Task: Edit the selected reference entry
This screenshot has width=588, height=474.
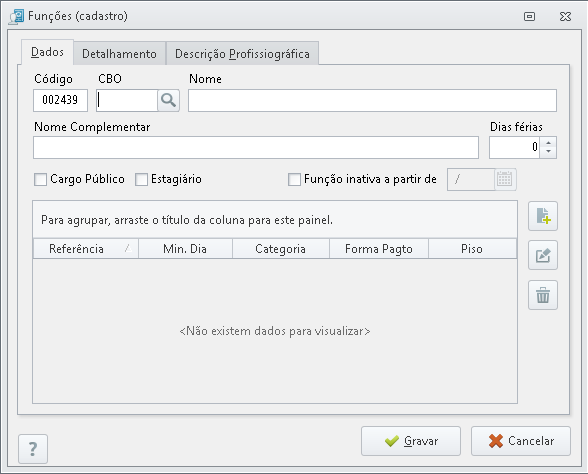Action: pyautogui.click(x=543, y=255)
